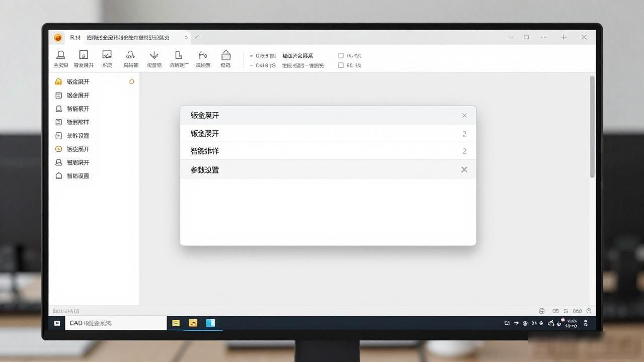This screenshot has width=644, height=362.
Task: Tick the lower checkbox in the toolbar
Action: click(341, 65)
